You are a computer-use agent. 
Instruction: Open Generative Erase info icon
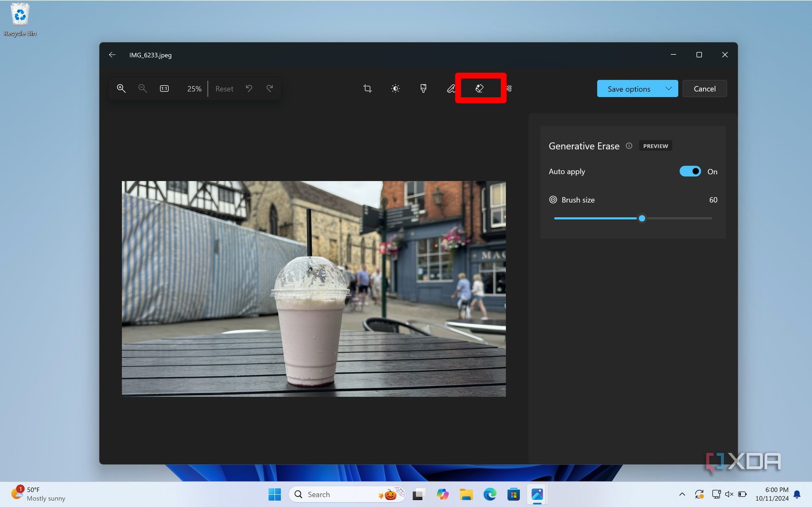coord(629,146)
